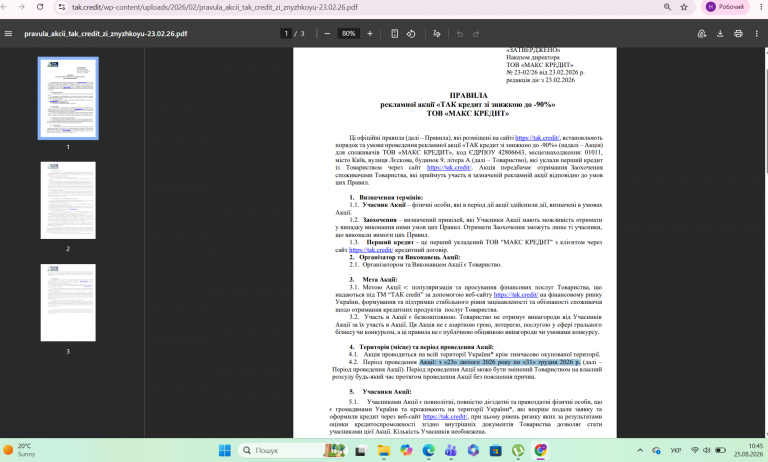
Task: Switch keyboard language УКР indicator
Action: tap(676, 450)
